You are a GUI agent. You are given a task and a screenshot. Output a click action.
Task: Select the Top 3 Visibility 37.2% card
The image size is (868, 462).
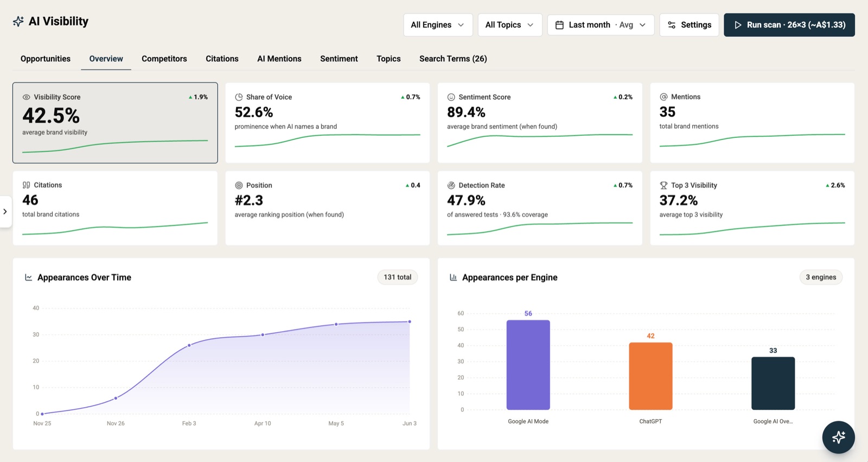pos(752,208)
